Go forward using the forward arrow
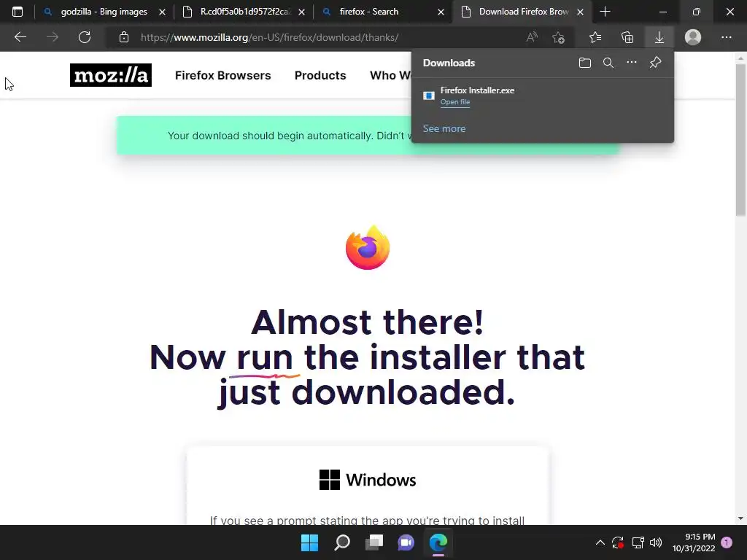 point(53,37)
